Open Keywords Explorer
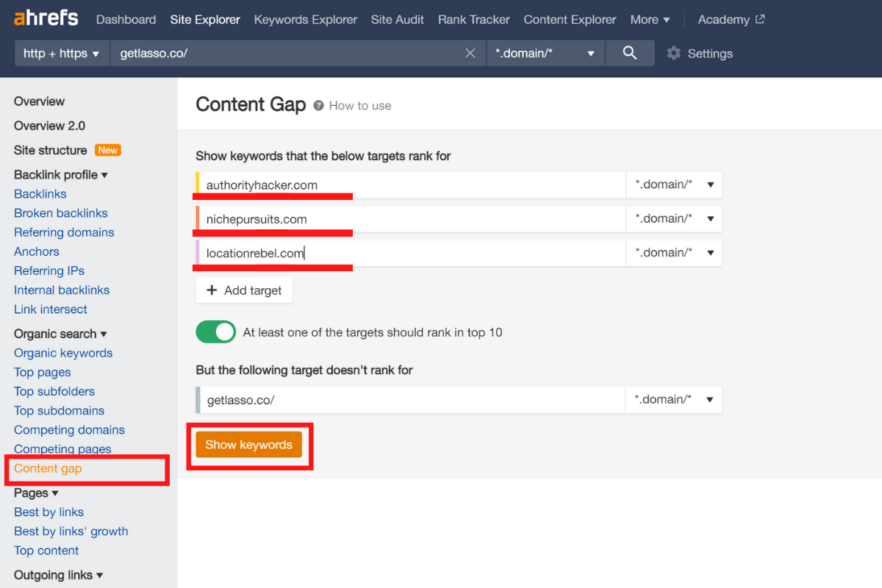The image size is (882, 588). [306, 20]
